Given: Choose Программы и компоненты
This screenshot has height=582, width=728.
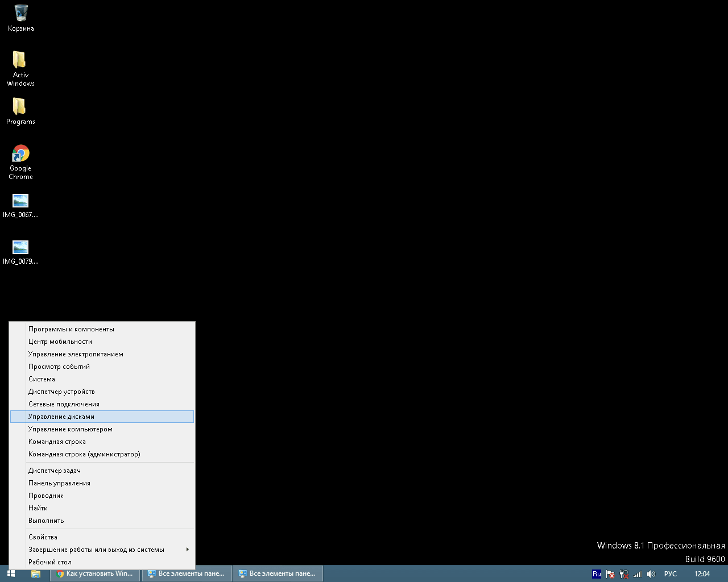Looking at the screenshot, I should tap(102, 329).
